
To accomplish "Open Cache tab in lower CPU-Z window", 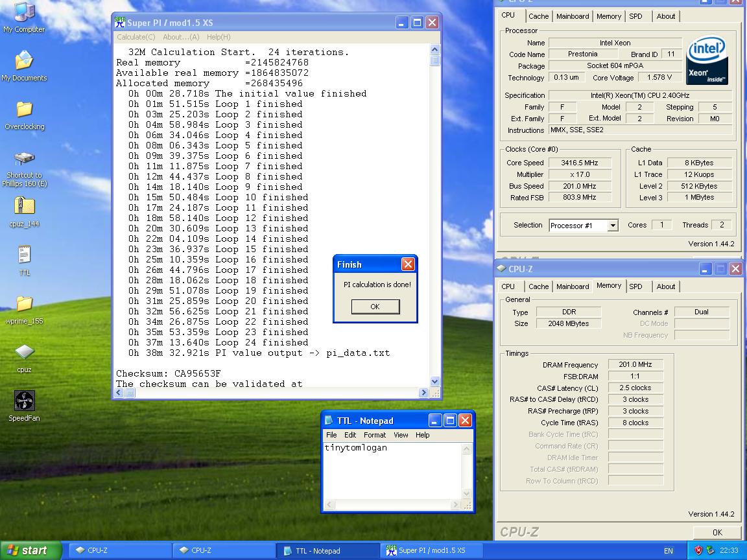I will [538, 286].
